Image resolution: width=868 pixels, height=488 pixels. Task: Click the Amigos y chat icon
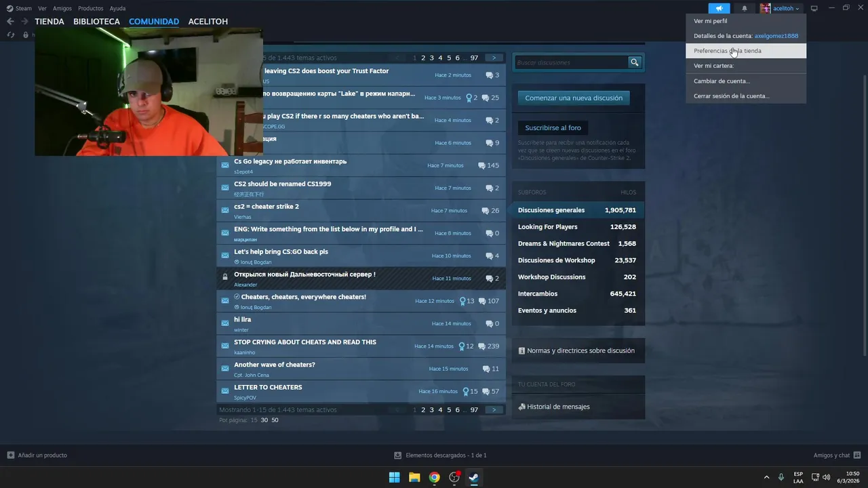pos(857,455)
